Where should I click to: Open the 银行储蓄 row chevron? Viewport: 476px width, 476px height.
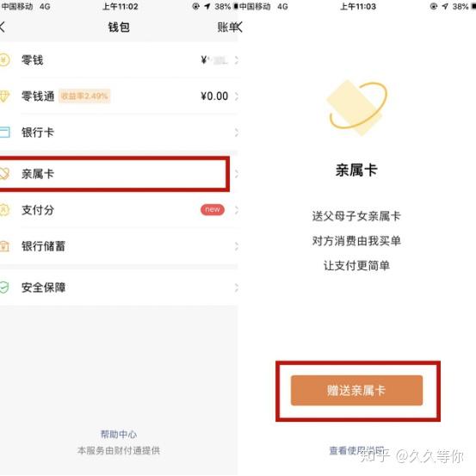(236, 246)
